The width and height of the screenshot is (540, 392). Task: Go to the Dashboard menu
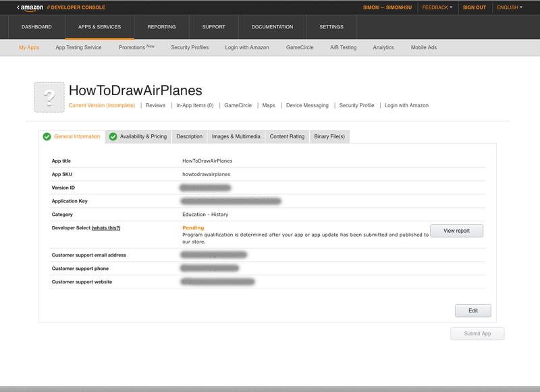[x=36, y=27]
